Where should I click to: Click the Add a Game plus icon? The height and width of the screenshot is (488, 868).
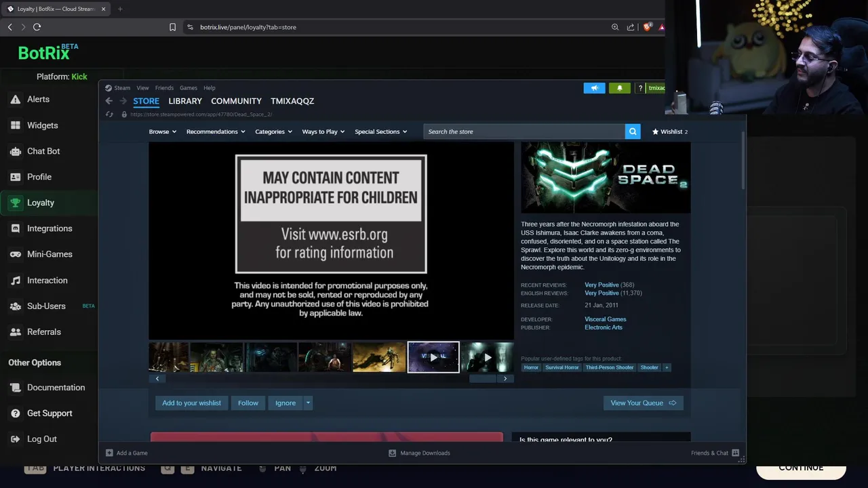pos(109,453)
